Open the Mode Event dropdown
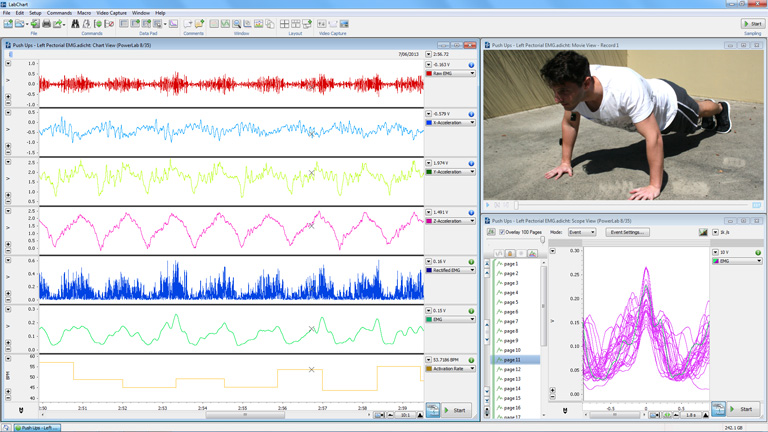This screenshot has height=432, width=768. click(582, 232)
